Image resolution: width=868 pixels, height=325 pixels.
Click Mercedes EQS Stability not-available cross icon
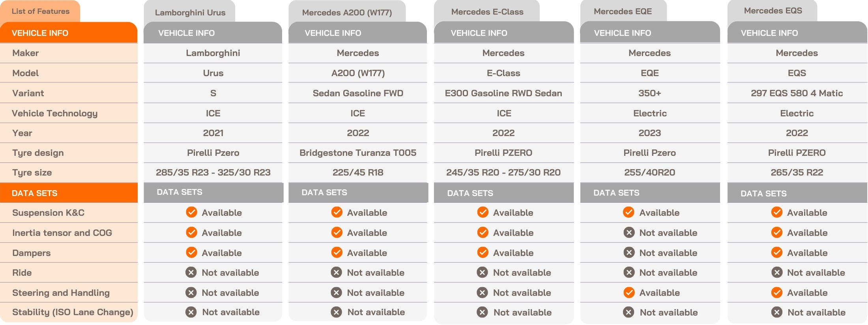[777, 312]
